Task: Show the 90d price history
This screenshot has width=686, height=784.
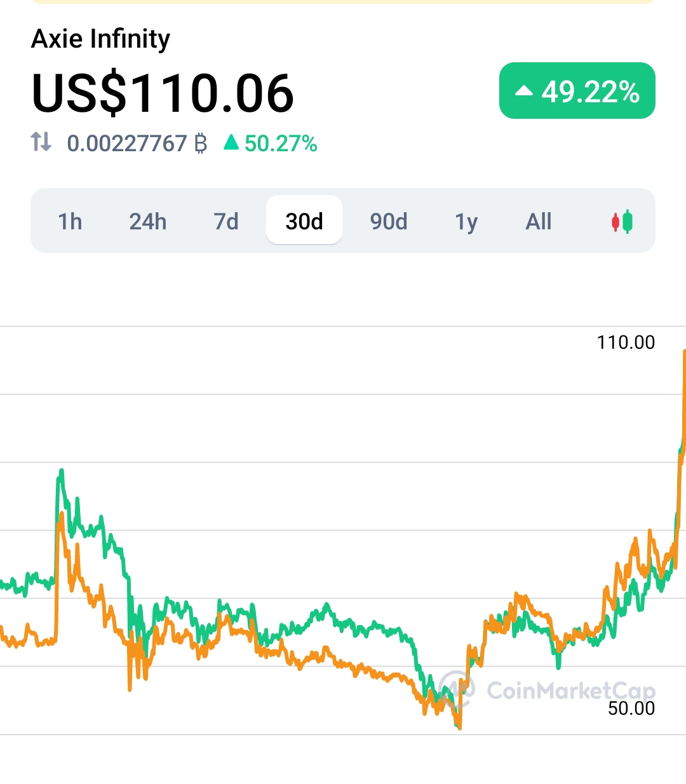Action: pyautogui.click(x=389, y=222)
